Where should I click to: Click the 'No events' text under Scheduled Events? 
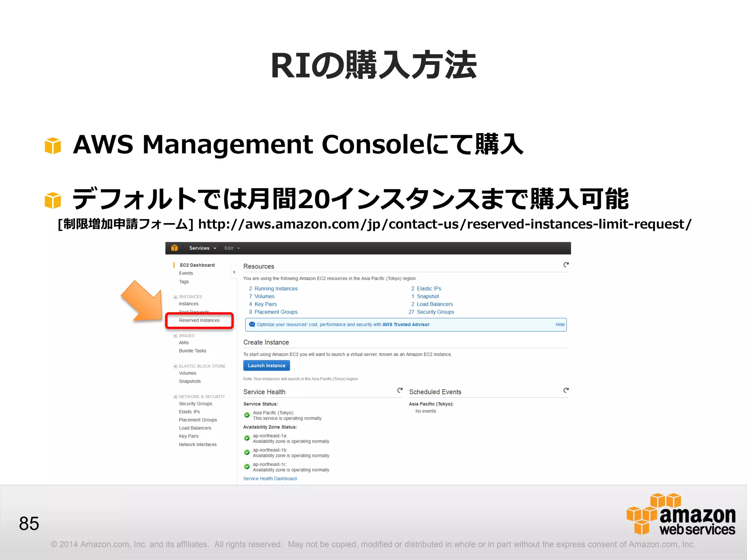point(426,411)
